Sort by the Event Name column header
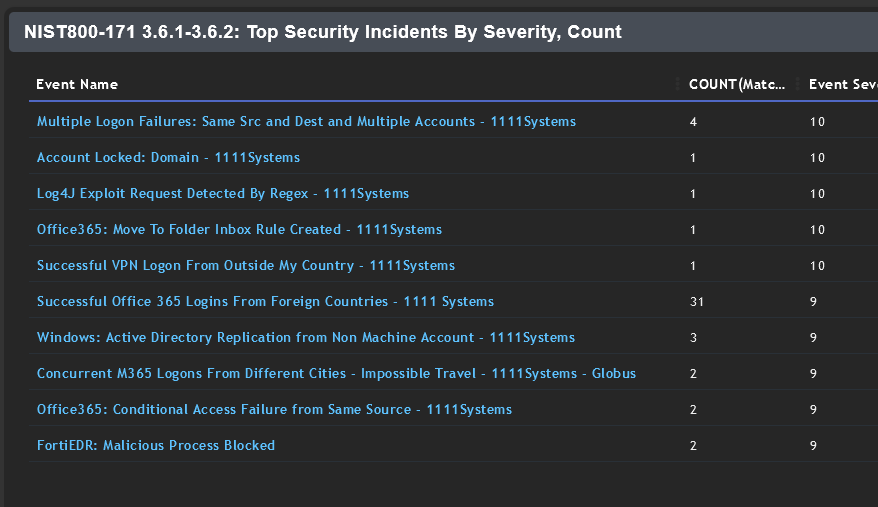 click(x=77, y=85)
